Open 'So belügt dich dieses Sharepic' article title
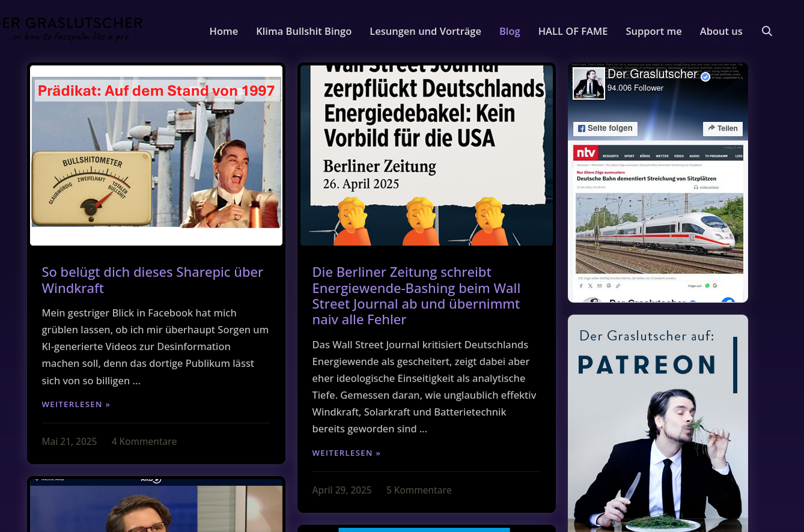The height and width of the screenshot is (532, 804). tap(153, 280)
